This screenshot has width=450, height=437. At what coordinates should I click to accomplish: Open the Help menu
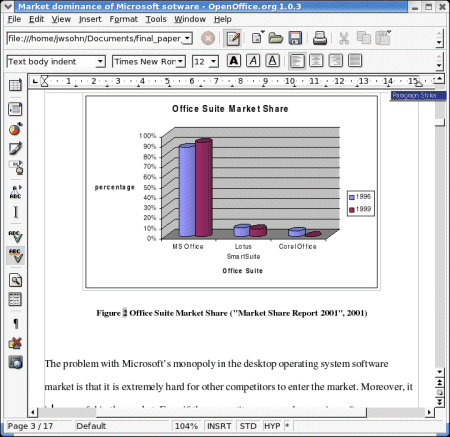222,19
